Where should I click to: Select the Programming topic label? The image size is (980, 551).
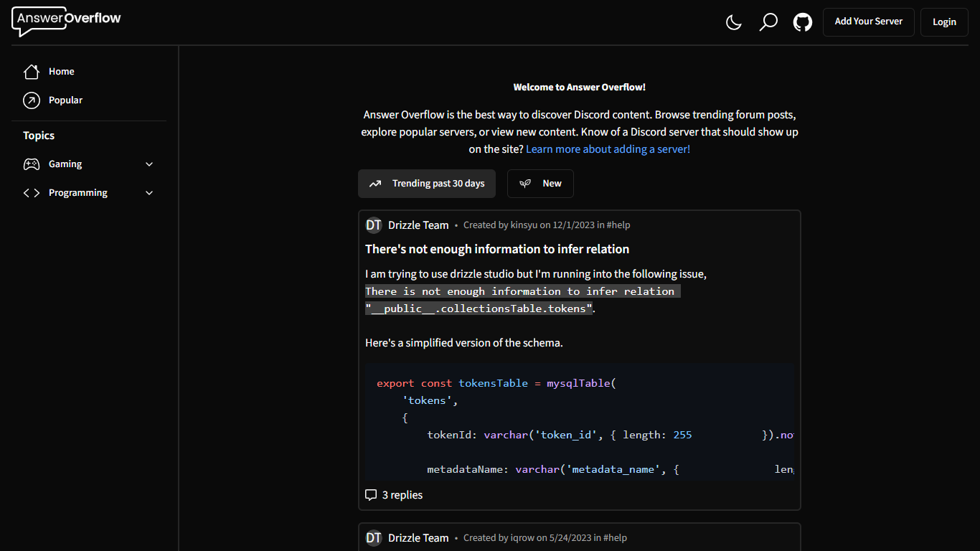coord(78,193)
